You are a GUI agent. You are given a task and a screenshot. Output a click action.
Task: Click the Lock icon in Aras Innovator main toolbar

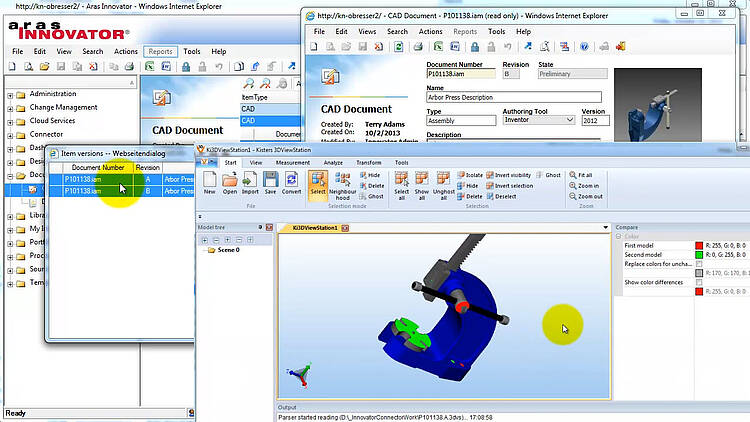click(186, 67)
